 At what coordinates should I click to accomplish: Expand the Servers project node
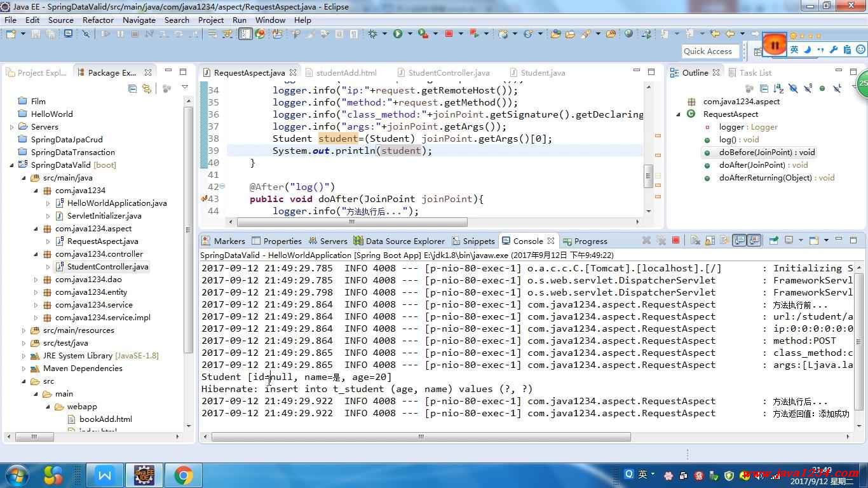[13, 126]
